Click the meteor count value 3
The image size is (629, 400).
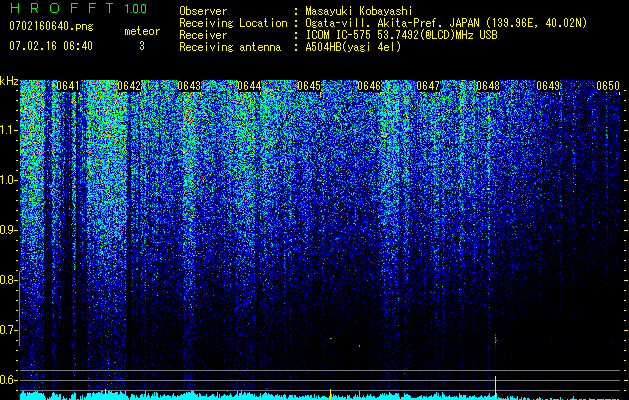(x=142, y=46)
